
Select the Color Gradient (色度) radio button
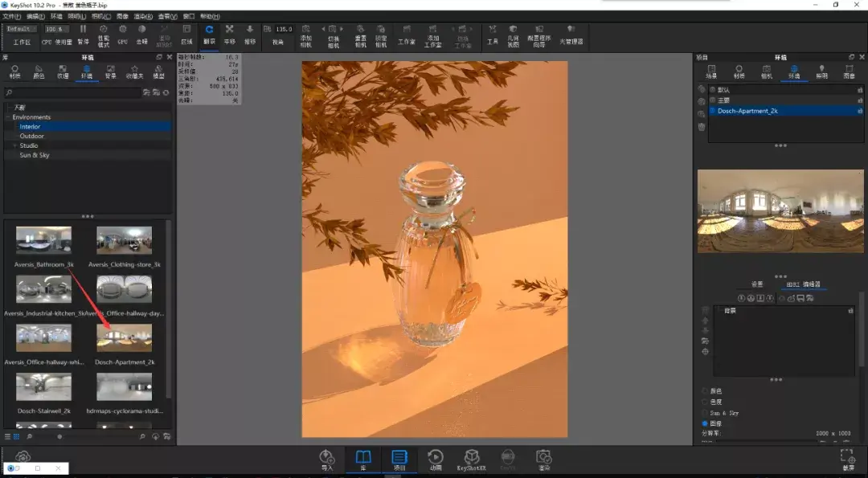click(705, 402)
